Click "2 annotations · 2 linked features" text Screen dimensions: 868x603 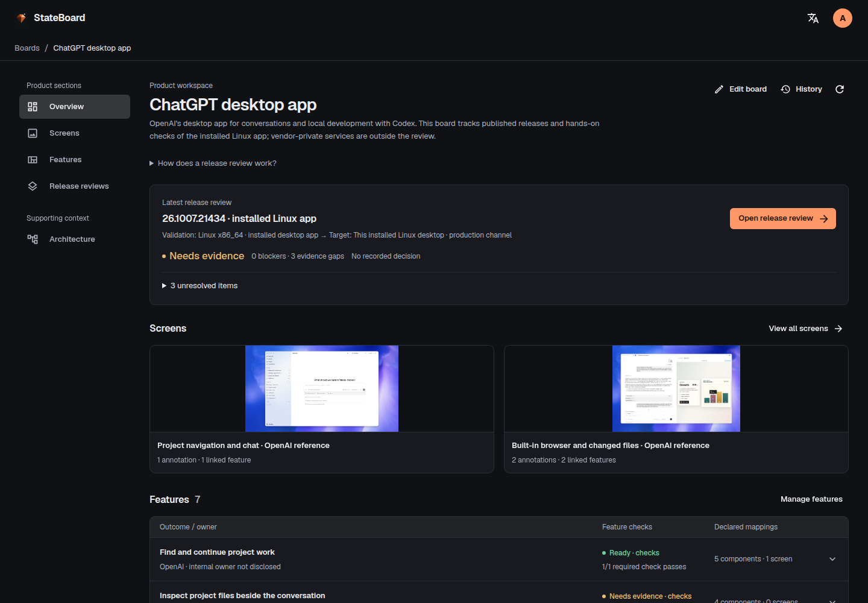[x=564, y=460]
